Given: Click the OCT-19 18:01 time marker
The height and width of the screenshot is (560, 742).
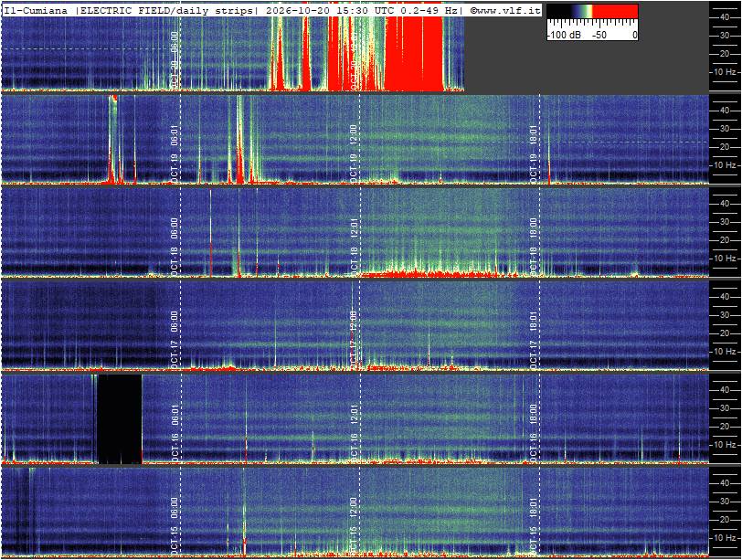Looking at the screenshot, I should click(534, 153).
